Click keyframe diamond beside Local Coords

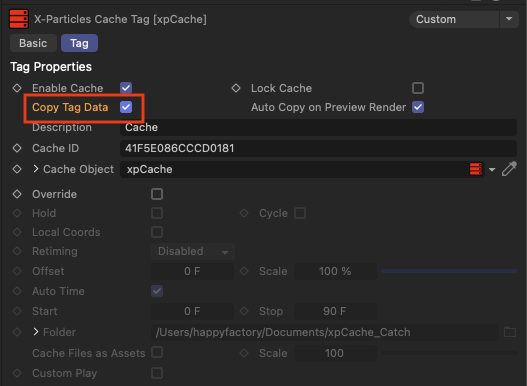(17, 232)
